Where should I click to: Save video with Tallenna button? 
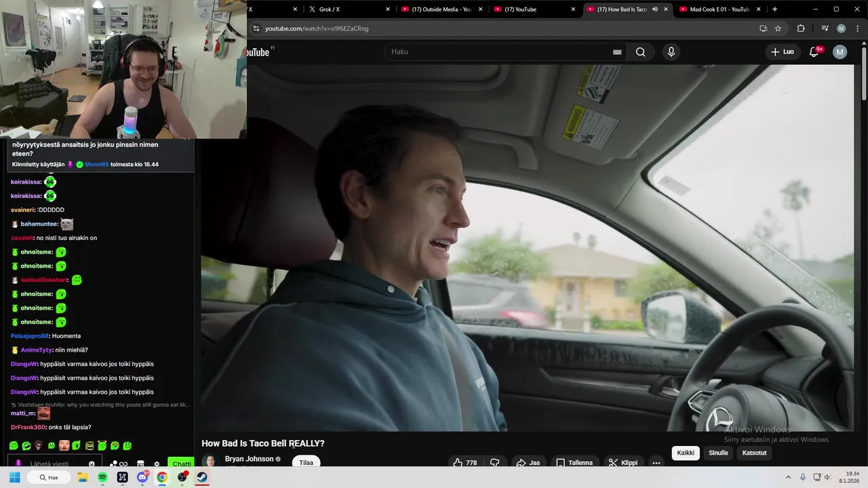coord(574,462)
